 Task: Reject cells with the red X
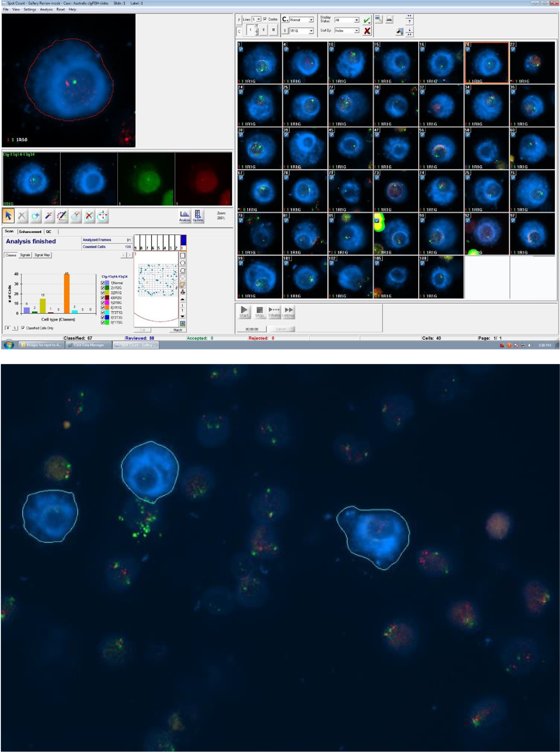pos(367,31)
